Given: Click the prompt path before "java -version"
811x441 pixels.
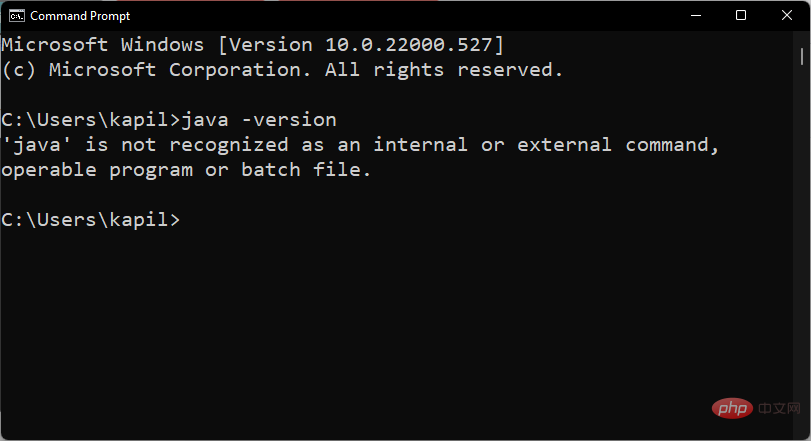Looking at the screenshot, I should 90,120.
